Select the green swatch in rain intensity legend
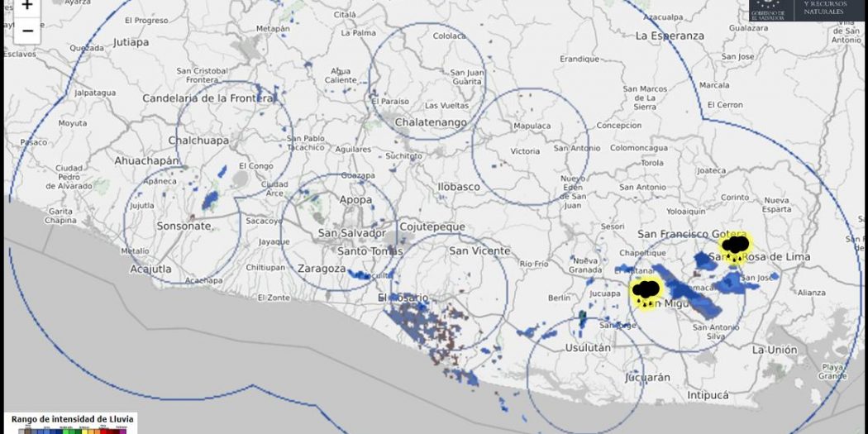 tap(66, 431)
